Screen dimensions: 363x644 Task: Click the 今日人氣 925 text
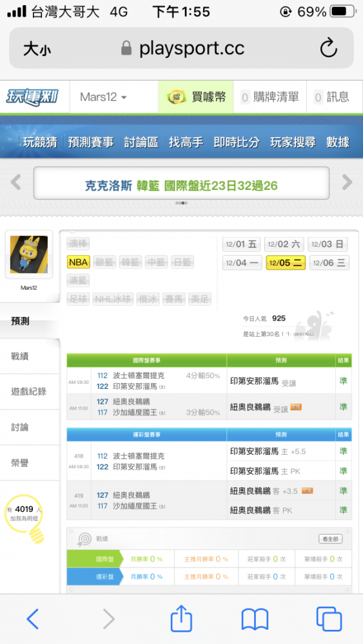pyautogui.click(x=264, y=318)
